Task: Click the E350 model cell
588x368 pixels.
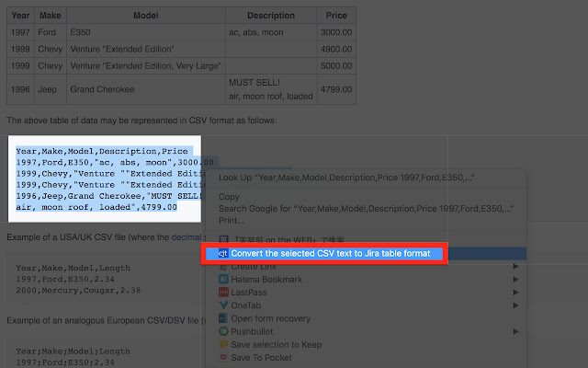Action: click(146, 32)
